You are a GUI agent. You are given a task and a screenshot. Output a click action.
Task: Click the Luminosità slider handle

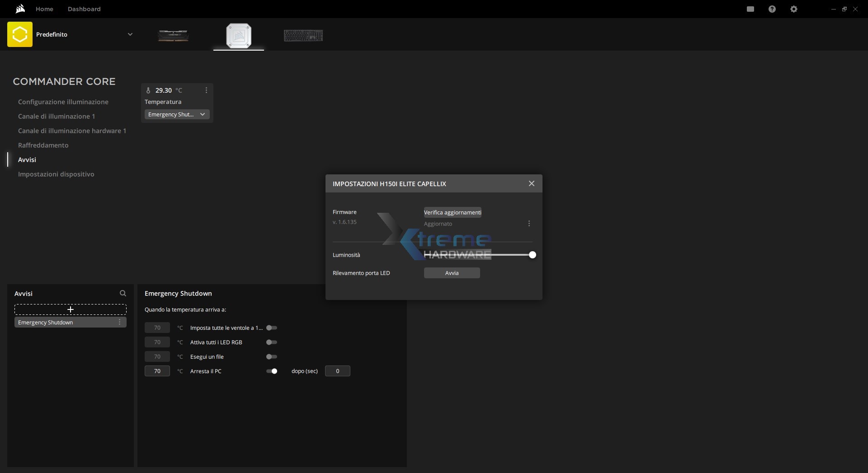tap(533, 255)
